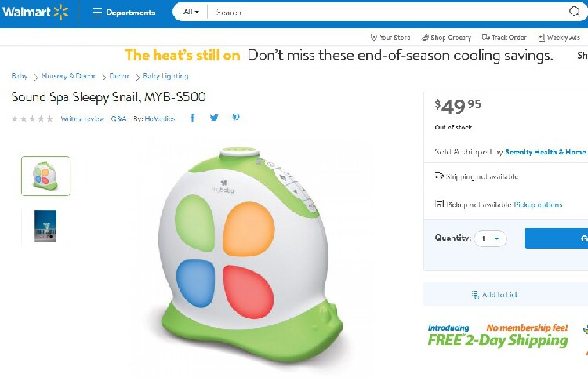588x381 pixels.
Task: Click the search magnifier icon
Action: coord(575,12)
